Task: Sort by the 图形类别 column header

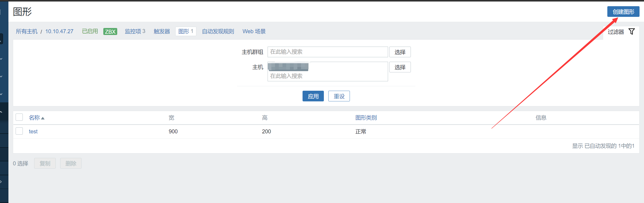Action: (366, 118)
